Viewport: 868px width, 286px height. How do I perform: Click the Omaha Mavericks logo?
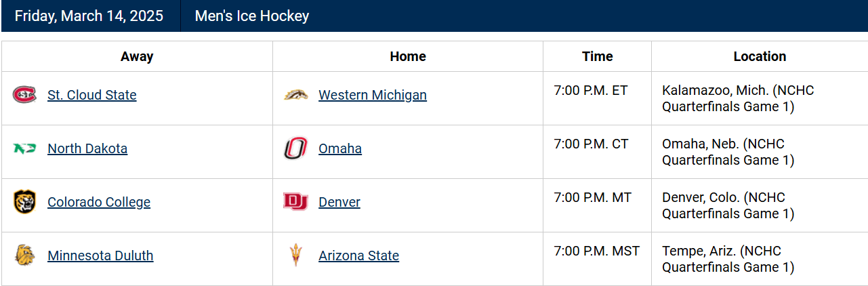coord(295,148)
